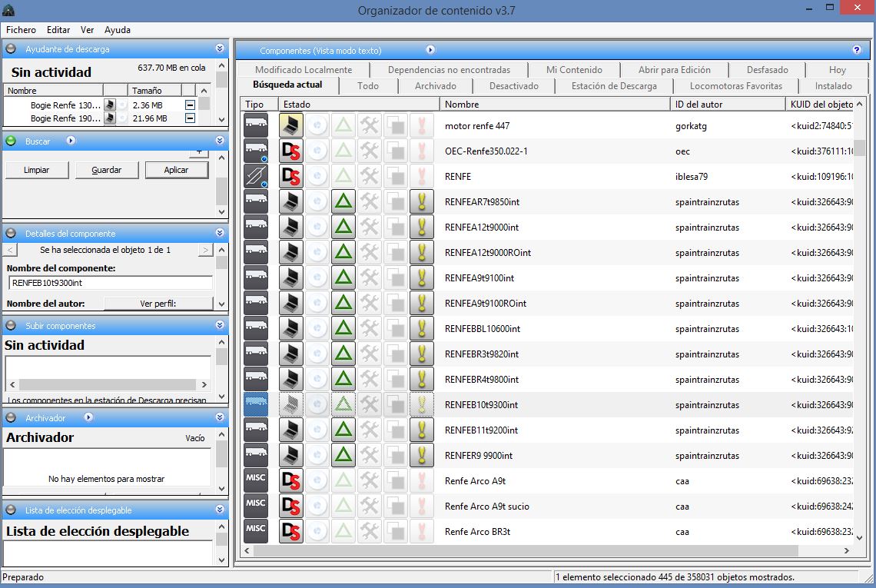The height and width of the screenshot is (588, 876).
Task: Open the Editar menu
Action: (58, 30)
